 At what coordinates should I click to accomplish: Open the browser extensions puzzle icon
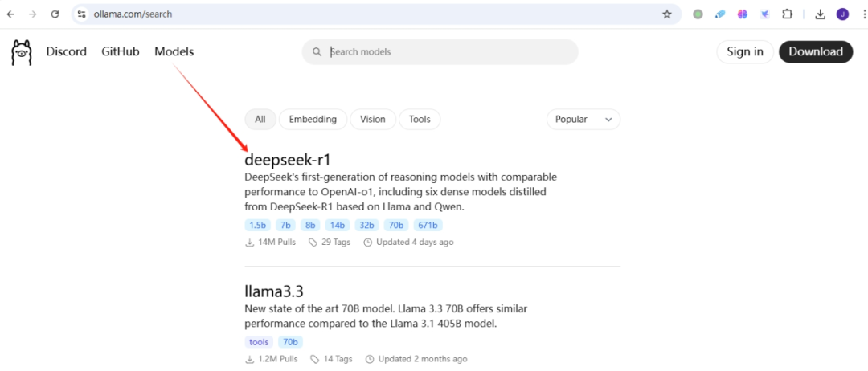point(787,14)
